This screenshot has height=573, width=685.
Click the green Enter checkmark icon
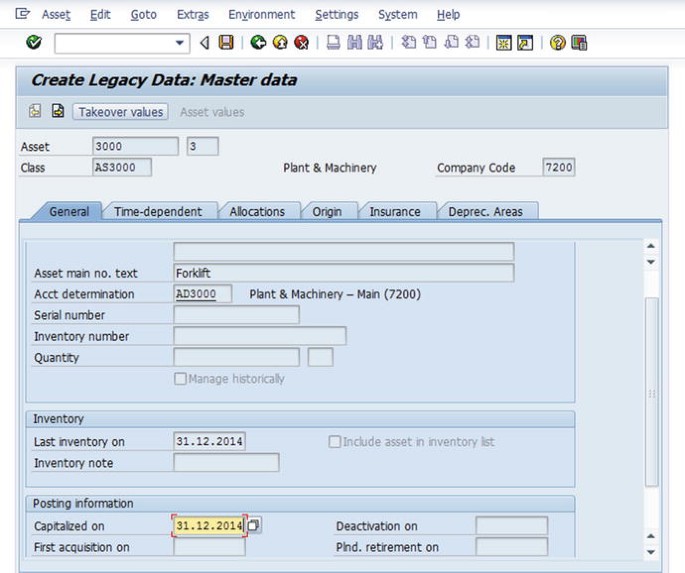click(x=34, y=43)
